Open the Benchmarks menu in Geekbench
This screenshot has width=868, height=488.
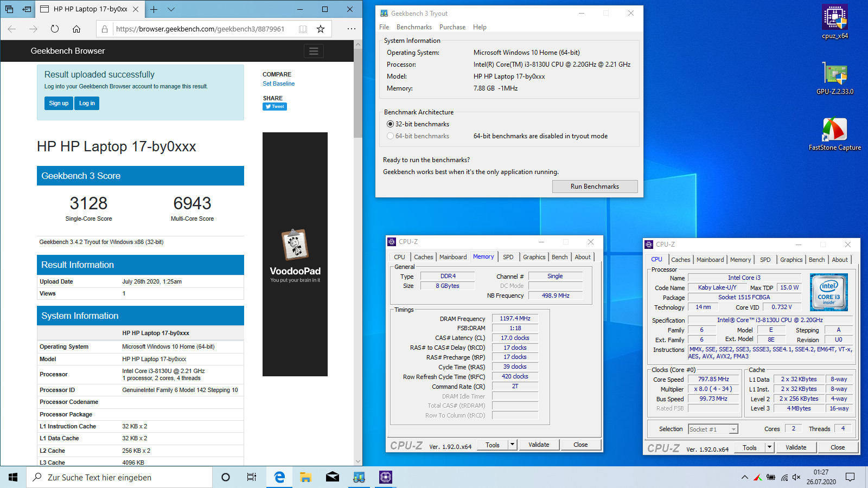[x=414, y=27]
